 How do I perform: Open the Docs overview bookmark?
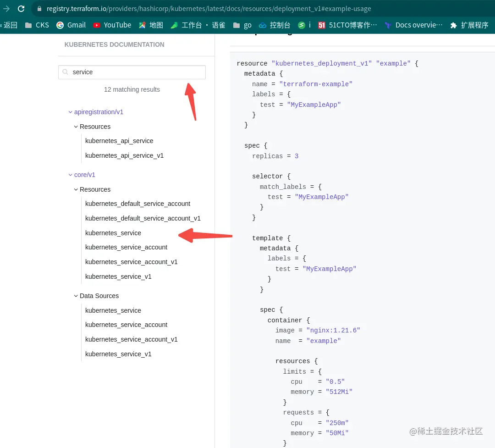pos(413,25)
